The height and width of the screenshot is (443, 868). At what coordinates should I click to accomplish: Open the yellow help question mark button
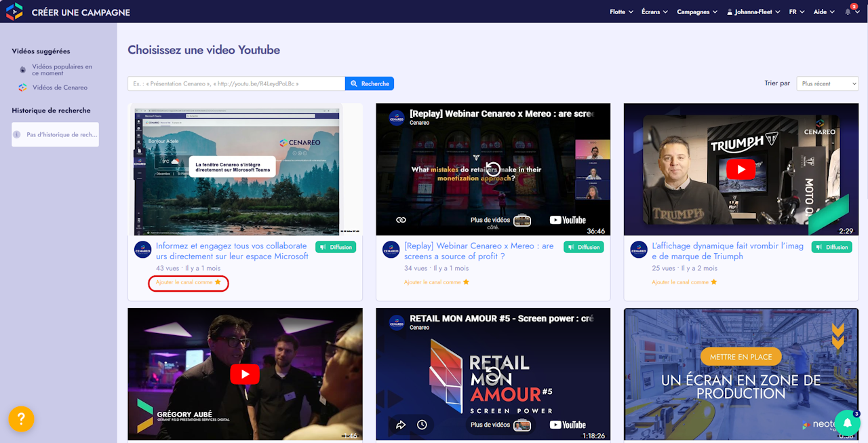(21, 419)
